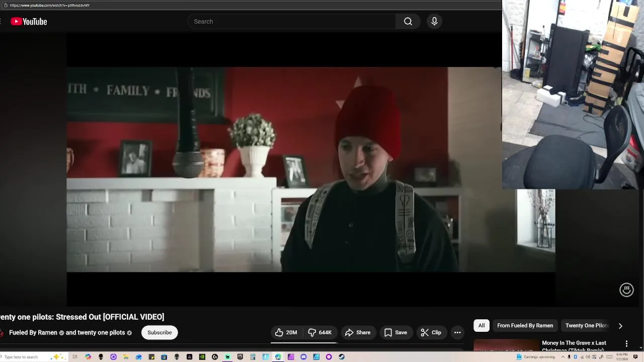Open Steam from the taskbar

pos(342,357)
